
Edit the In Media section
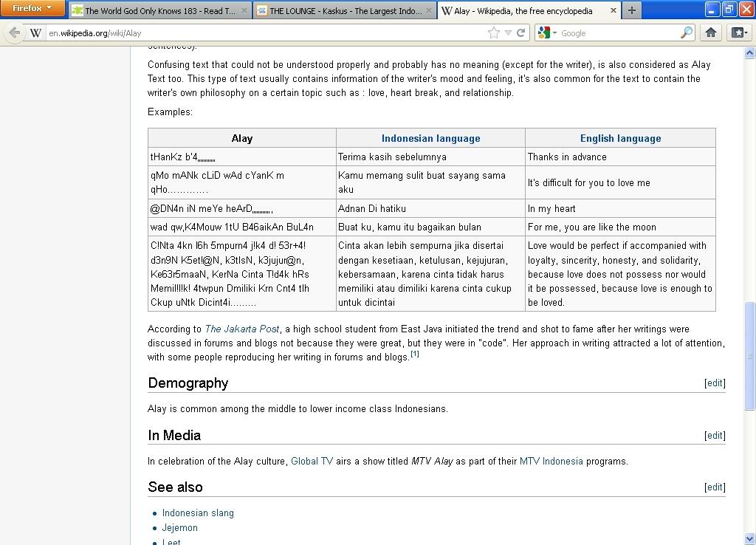pos(715,435)
